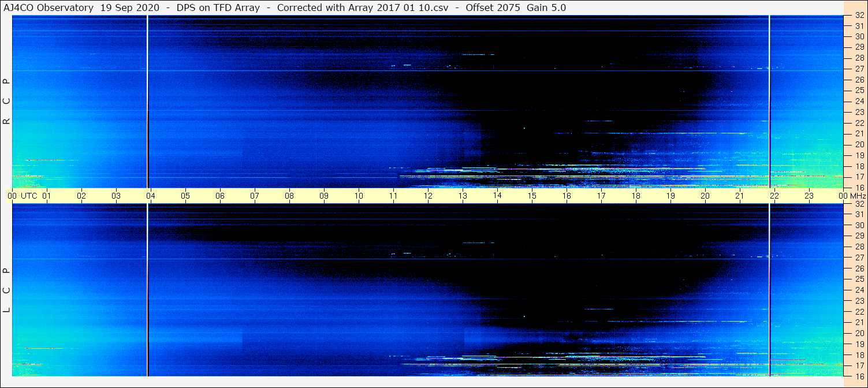Image resolution: width=868 pixels, height=388 pixels.
Task: Select hour "04" on the UTC axis
Action: 151,196
